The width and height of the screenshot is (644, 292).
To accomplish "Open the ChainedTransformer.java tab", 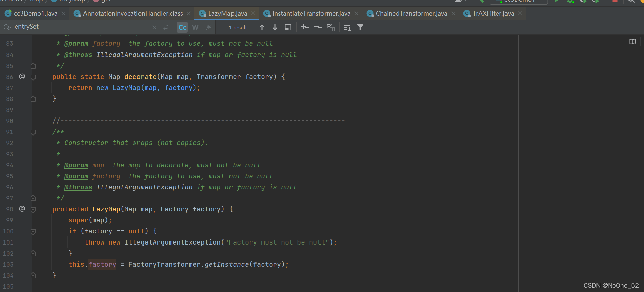I will click(x=411, y=13).
